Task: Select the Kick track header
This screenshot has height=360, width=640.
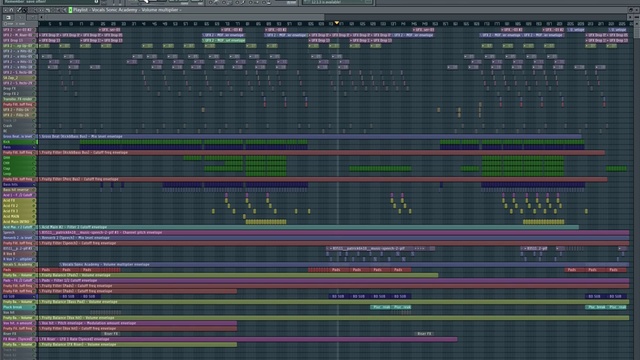Action: (x=18, y=142)
